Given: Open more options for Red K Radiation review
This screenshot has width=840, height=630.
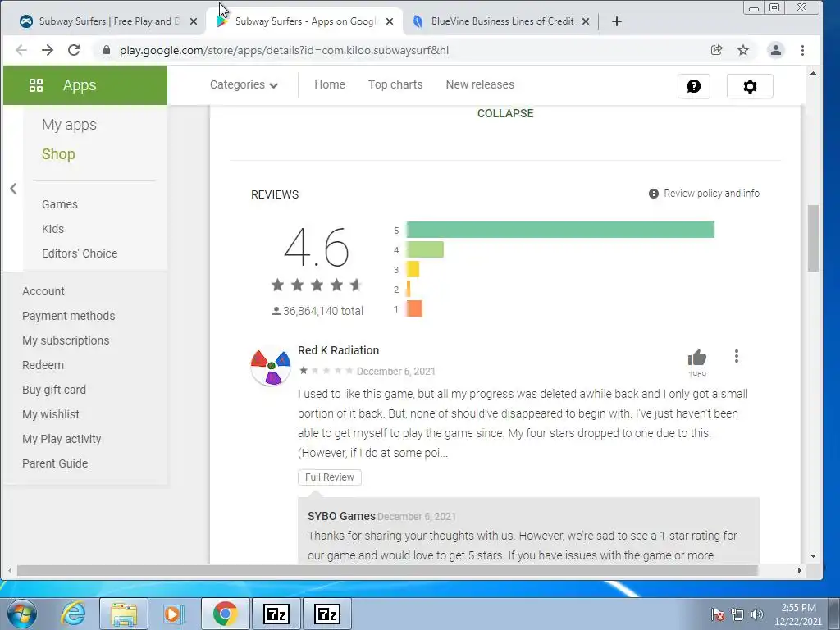Looking at the screenshot, I should coord(737,356).
